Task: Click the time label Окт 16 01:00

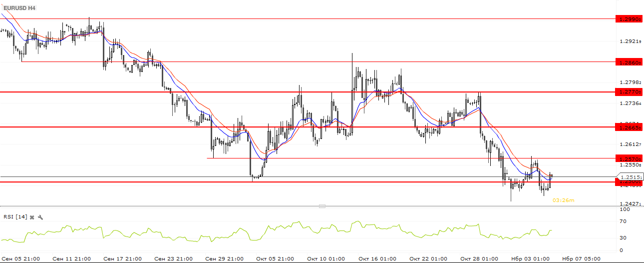Action: point(377,259)
